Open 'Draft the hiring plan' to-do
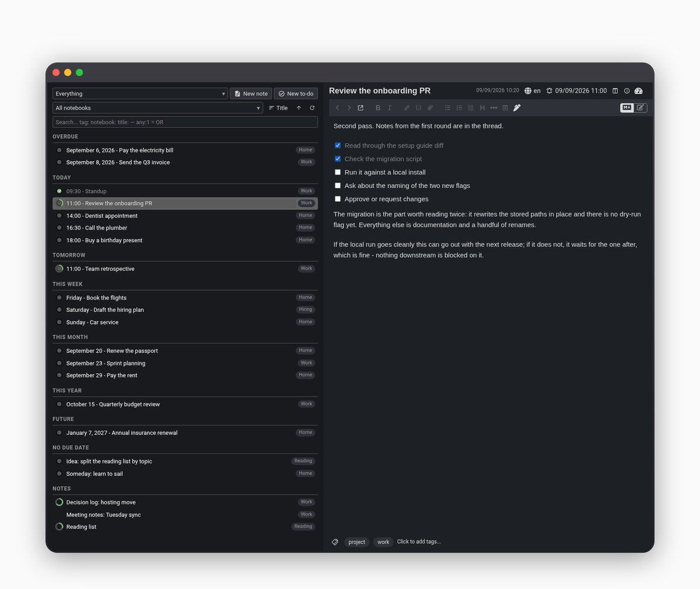700x589 pixels. coord(185,310)
